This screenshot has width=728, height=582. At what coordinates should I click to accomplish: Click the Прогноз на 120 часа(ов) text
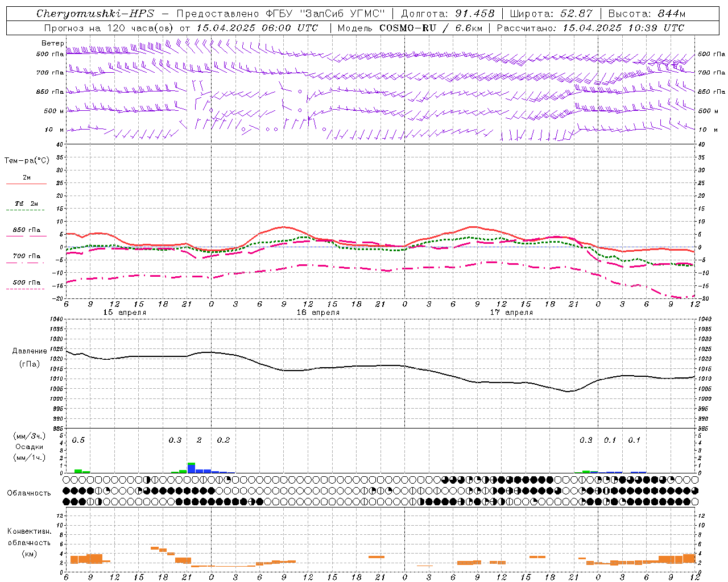(x=109, y=28)
